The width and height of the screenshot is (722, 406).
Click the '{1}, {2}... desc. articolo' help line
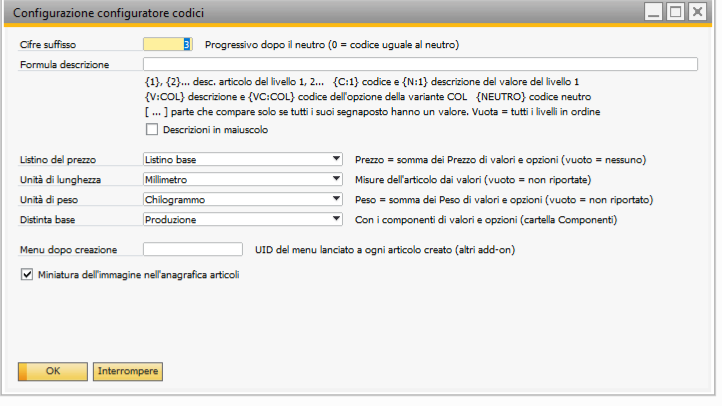[x=362, y=82]
